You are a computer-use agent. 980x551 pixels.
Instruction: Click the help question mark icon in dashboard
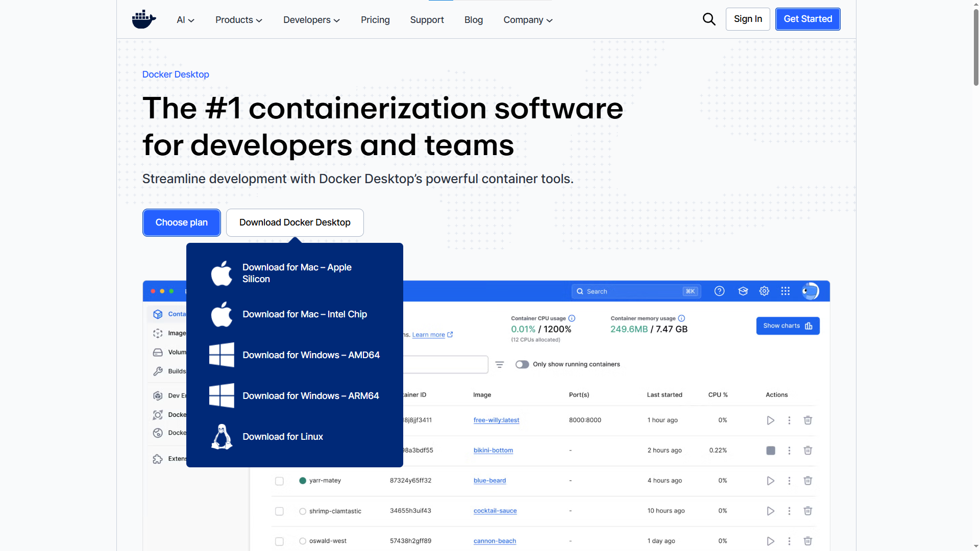[719, 291]
